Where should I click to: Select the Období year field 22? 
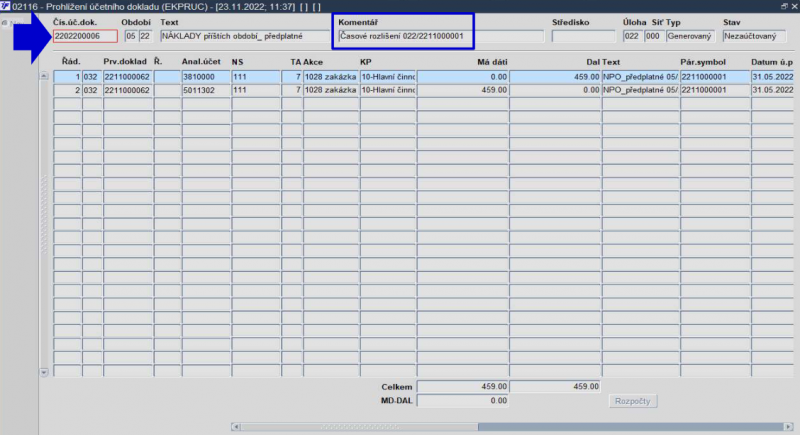pyautogui.click(x=145, y=36)
